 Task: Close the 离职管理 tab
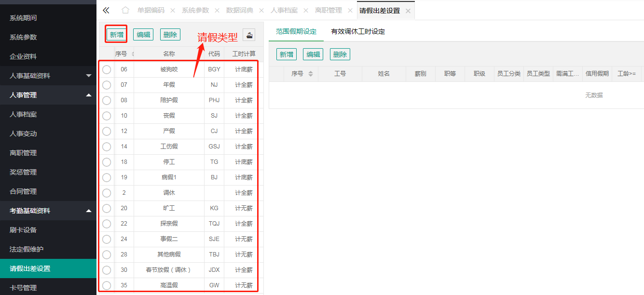click(350, 11)
